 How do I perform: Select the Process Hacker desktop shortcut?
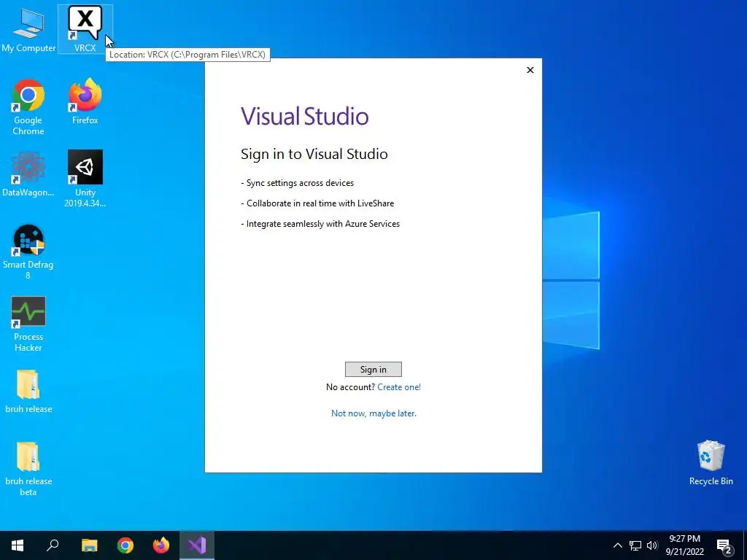pyautogui.click(x=28, y=324)
